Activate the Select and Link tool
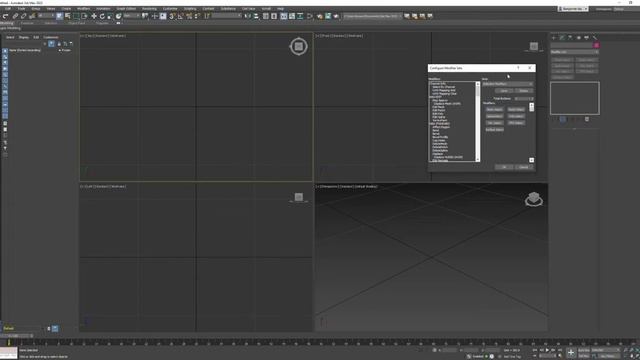640x360 pixels. [x=15, y=16]
